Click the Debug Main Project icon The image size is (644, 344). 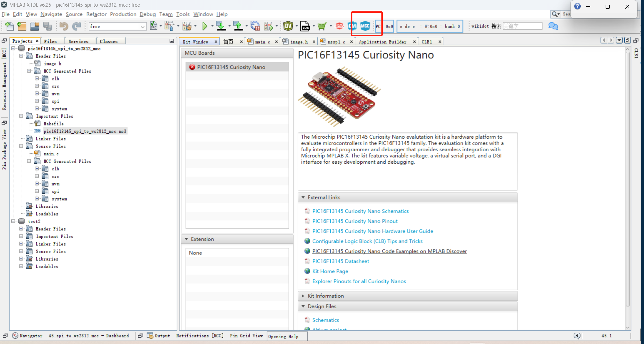tap(268, 26)
